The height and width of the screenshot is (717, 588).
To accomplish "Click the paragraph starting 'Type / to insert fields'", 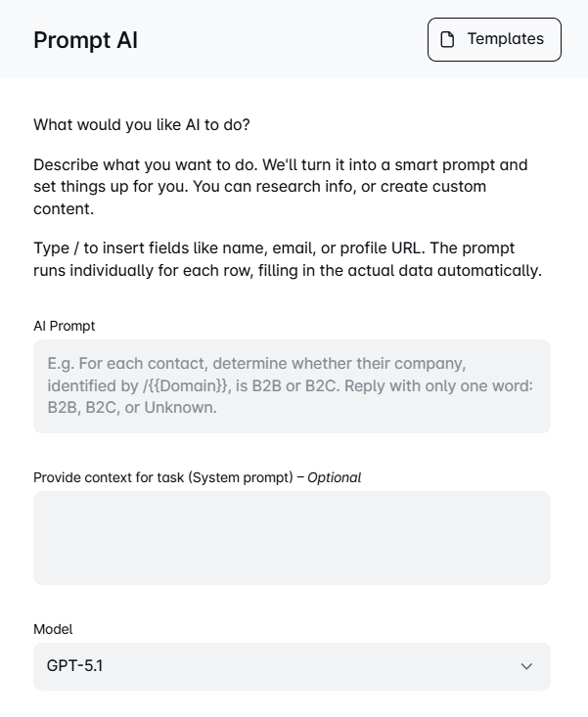I will (288, 259).
